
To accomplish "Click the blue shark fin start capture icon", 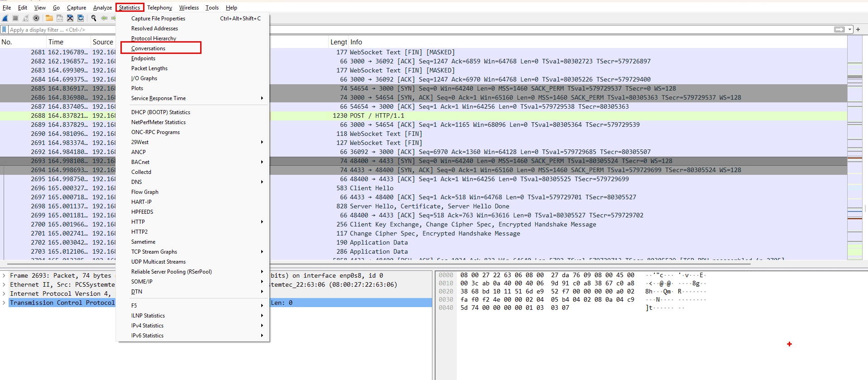I will tap(5, 18).
